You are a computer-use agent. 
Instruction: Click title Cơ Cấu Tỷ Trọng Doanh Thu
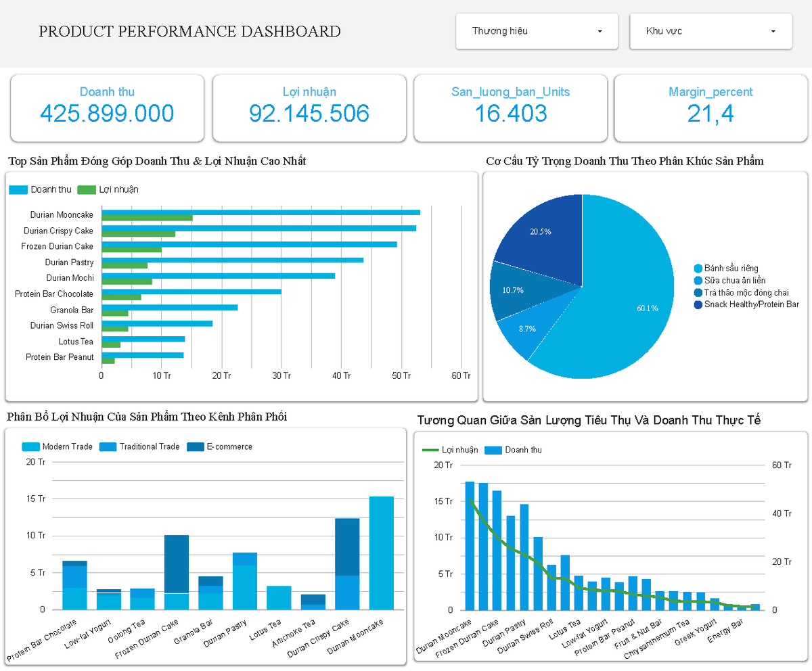tap(625, 161)
